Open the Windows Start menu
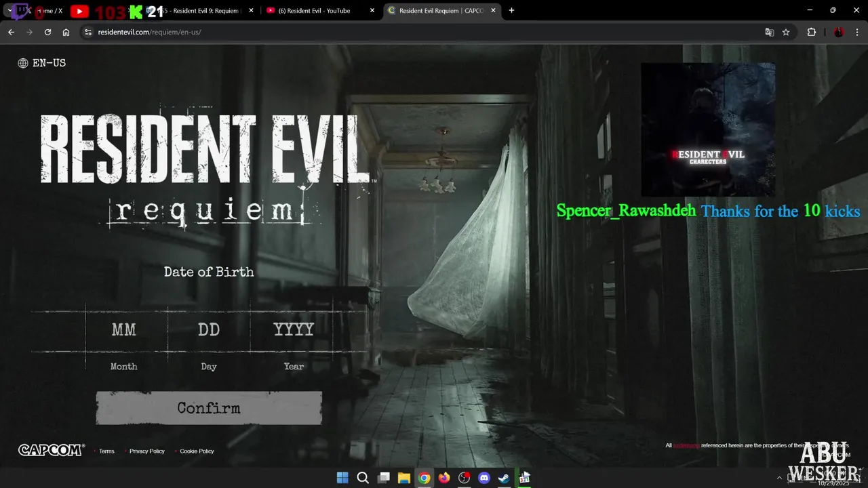This screenshot has width=868, height=488. [342, 478]
